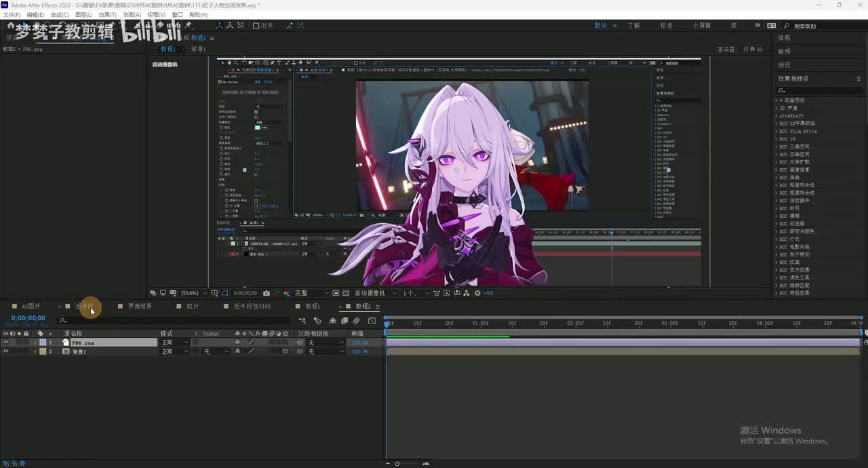868x468 pixels.
Task: Open the 完整 resolution dropdown
Action: click(x=311, y=293)
